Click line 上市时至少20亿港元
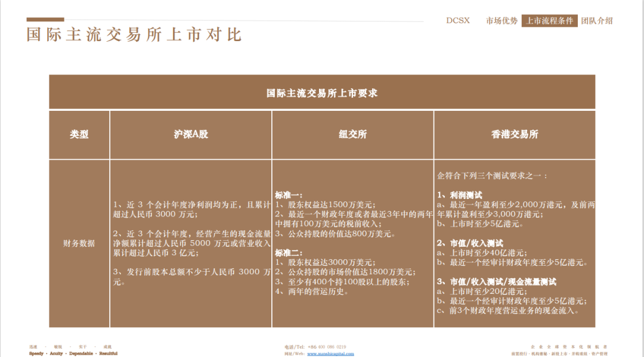644x357 pixels. click(482, 291)
